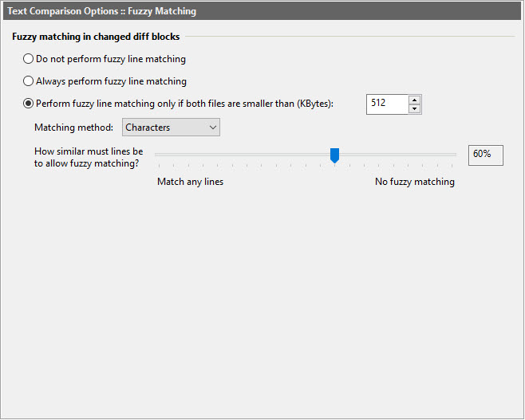Viewport: 525px width, 420px height.
Task: Select fuzzy matching only for smaller files
Action: click(x=29, y=104)
